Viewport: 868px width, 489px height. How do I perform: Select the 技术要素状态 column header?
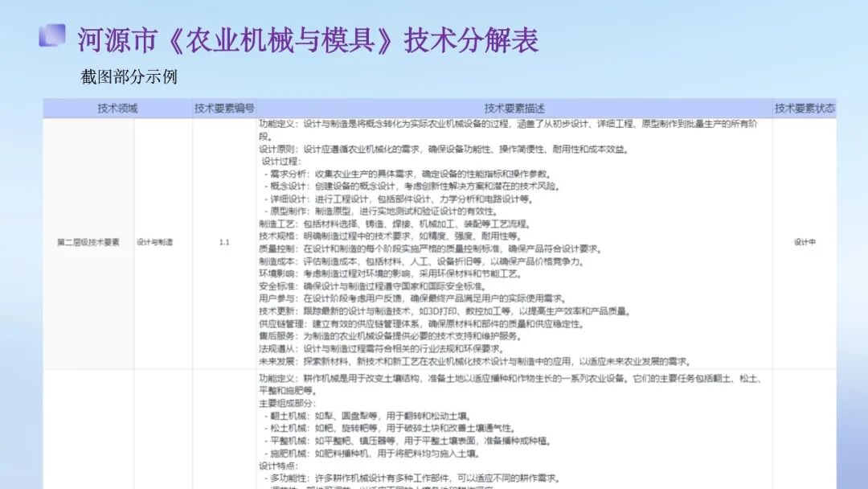(x=805, y=109)
